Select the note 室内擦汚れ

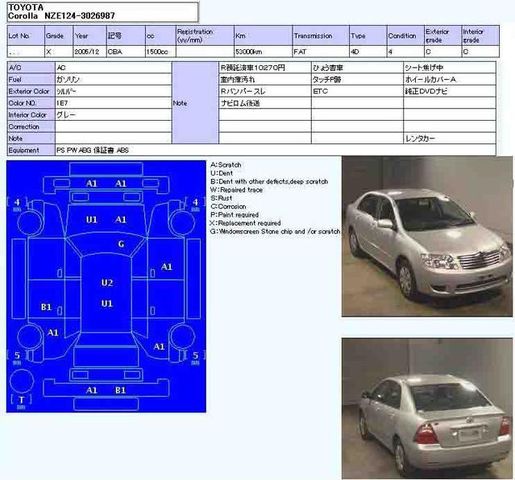pos(265,79)
